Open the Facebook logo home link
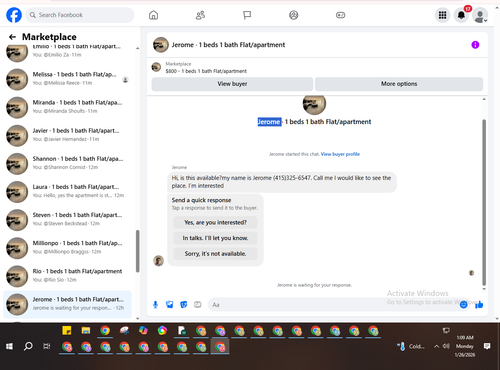Image resolution: width=500 pixels, height=370 pixels. click(14, 15)
